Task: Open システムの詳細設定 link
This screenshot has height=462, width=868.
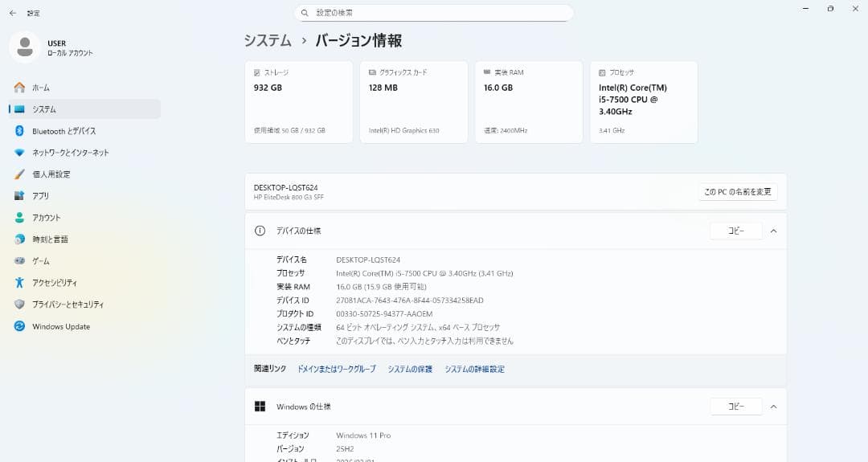Action: point(474,369)
